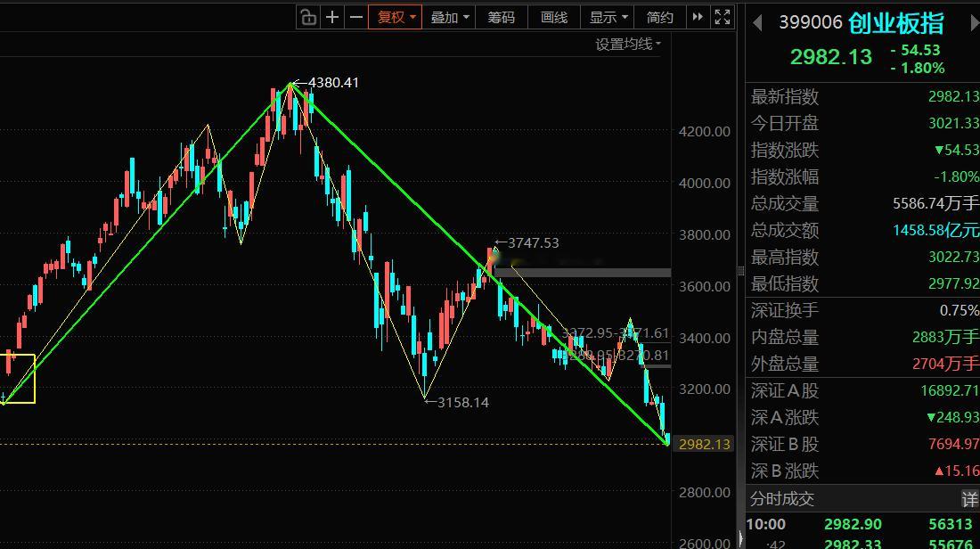Click the 筹码 button
980x549 pixels.
(x=502, y=17)
